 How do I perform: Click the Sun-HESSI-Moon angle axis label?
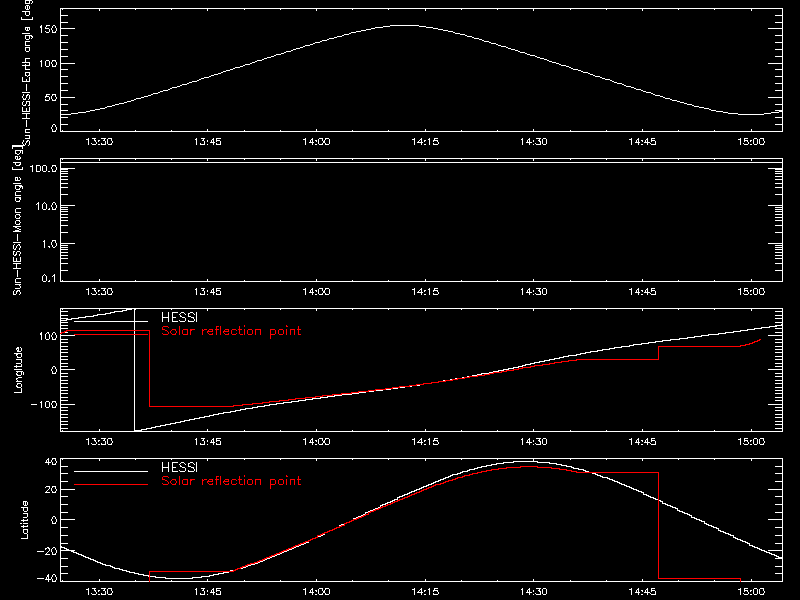coord(17,220)
